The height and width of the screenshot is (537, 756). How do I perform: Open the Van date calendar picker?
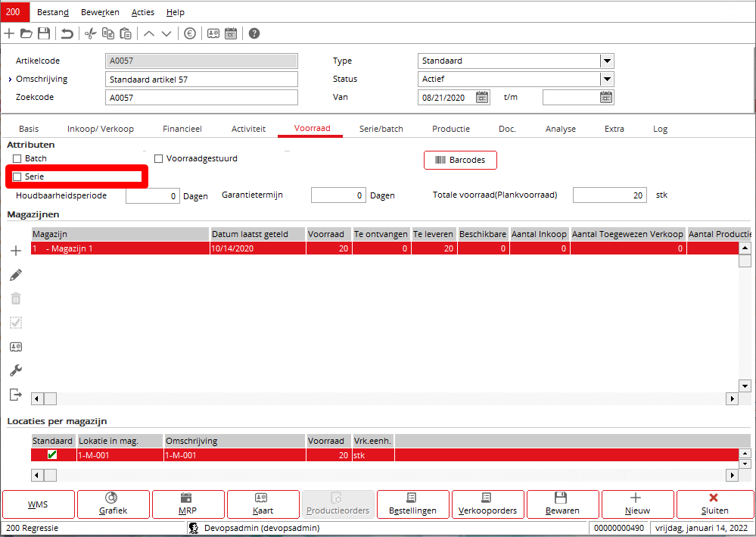(482, 97)
